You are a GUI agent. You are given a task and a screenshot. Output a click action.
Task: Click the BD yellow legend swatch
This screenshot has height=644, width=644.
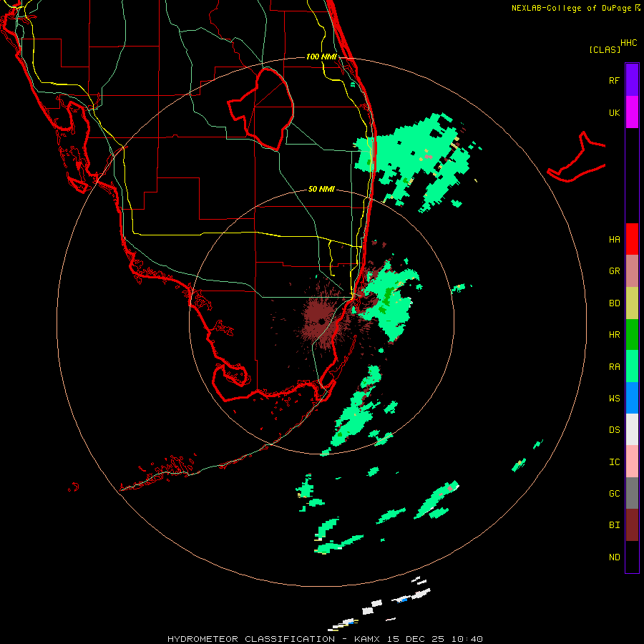(x=632, y=303)
